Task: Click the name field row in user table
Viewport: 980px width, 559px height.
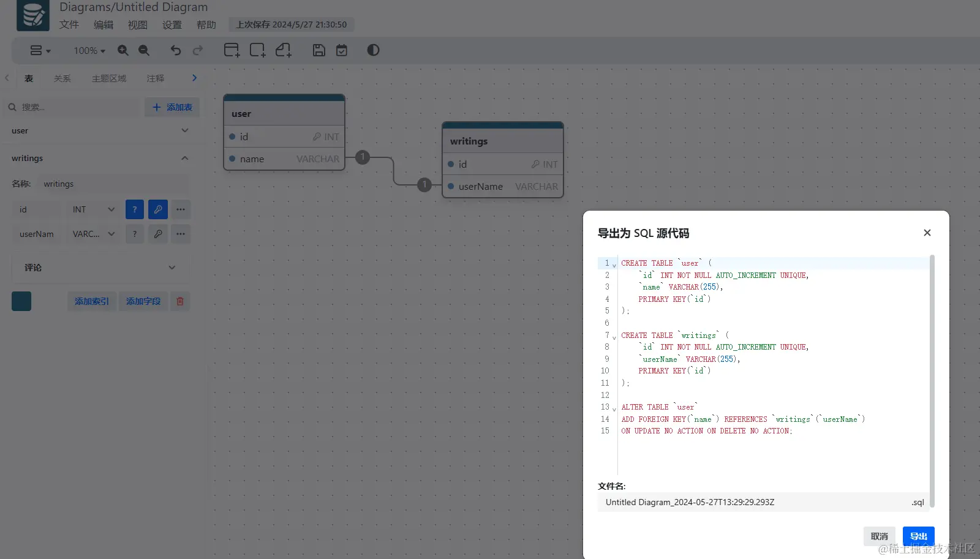Action: click(284, 159)
